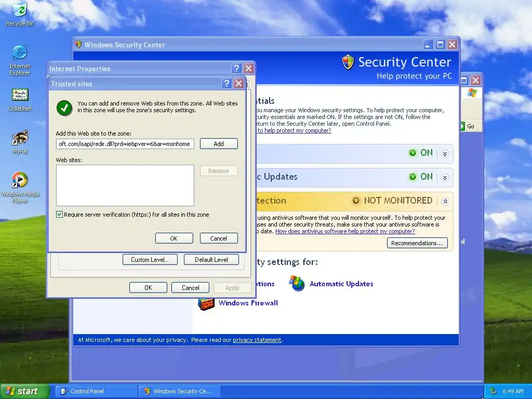Click the green checkmark Trusted sites icon

coord(64,108)
